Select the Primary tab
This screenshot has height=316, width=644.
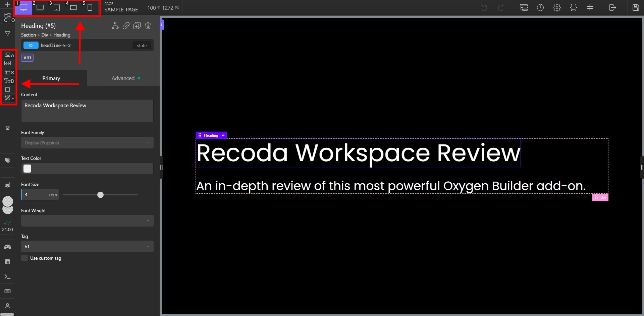click(x=51, y=78)
